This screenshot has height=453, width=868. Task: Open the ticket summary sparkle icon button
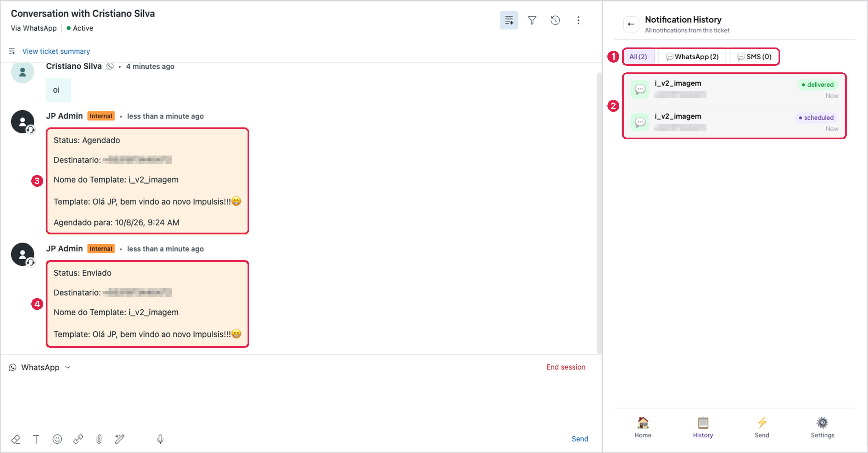tap(509, 20)
